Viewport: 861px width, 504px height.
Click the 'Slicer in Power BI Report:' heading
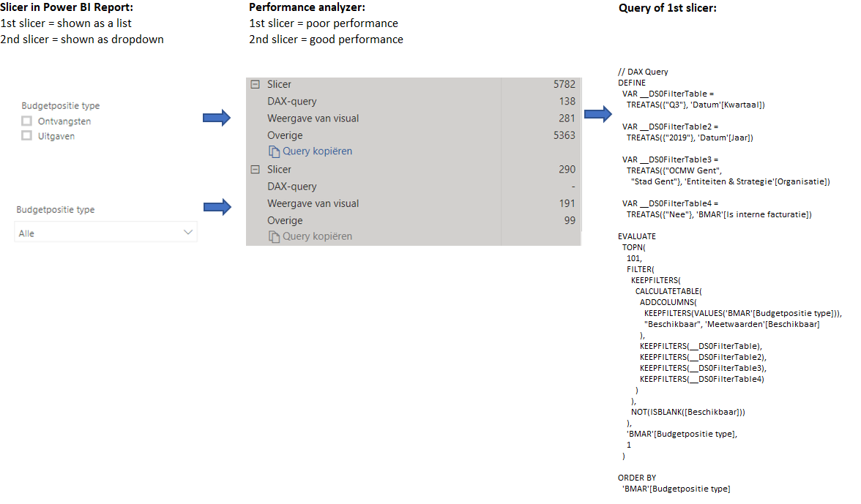(x=67, y=7)
